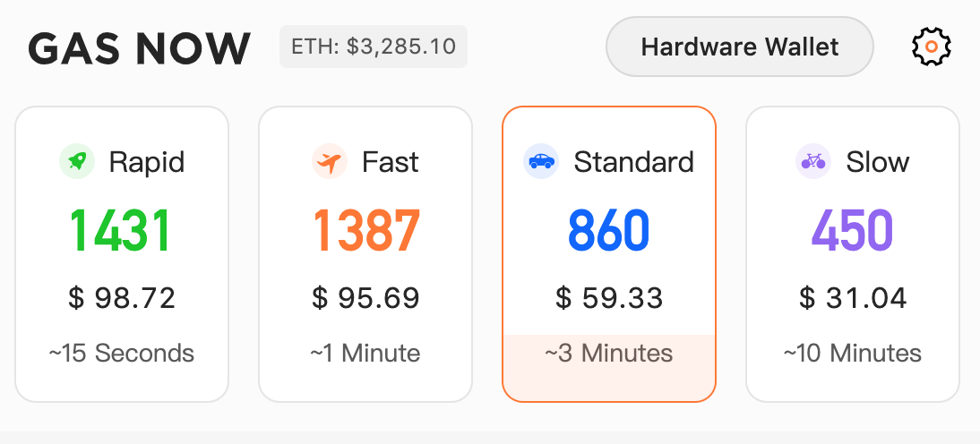Select the Rapid gas price card
The height and width of the screenshot is (444, 980).
(122, 254)
